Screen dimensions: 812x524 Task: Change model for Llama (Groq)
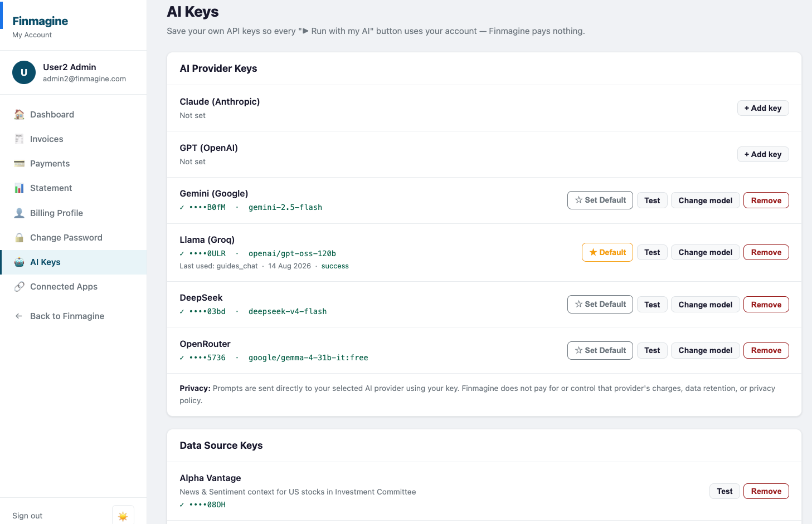(706, 252)
